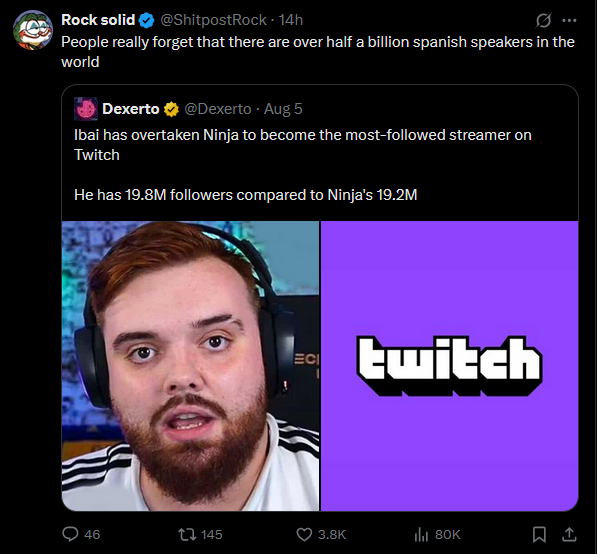Enlarge the streamer photo with headphones
The width and height of the screenshot is (597, 554).
click(190, 366)
